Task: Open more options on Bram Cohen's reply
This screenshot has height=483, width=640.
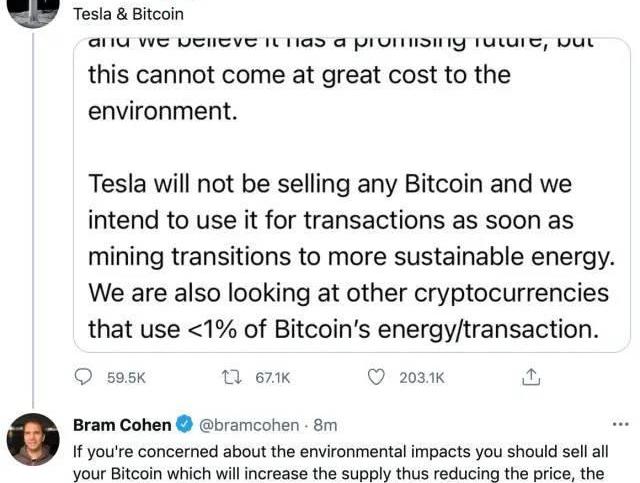Action: pos(620,424)
